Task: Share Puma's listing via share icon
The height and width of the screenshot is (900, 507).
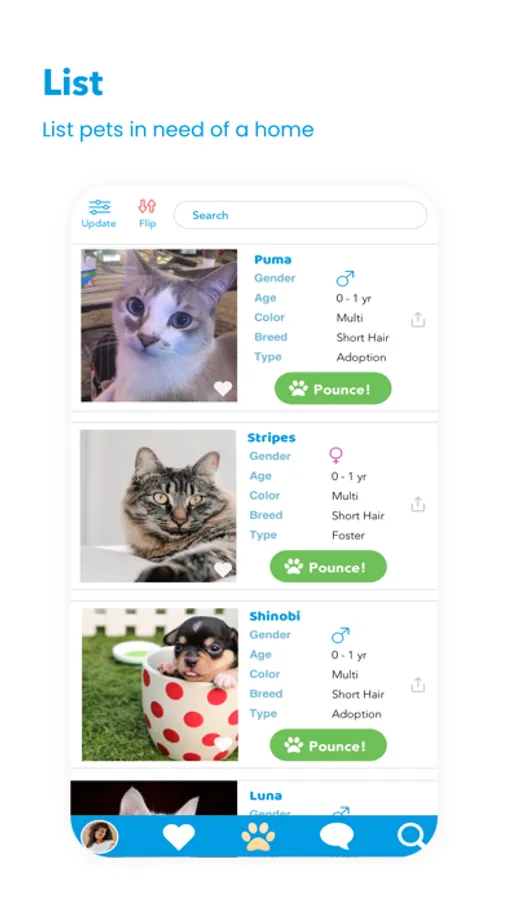Action: coord(418,320)
